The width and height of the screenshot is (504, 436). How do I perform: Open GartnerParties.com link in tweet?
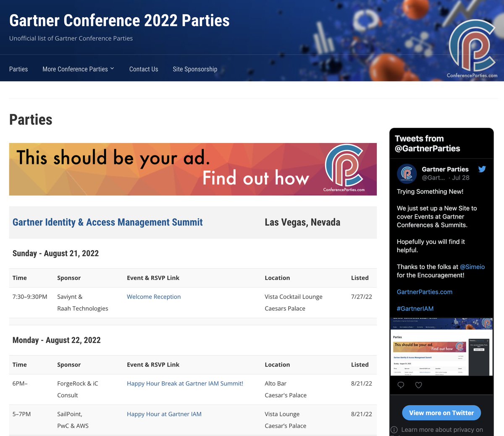click(425, 292)
